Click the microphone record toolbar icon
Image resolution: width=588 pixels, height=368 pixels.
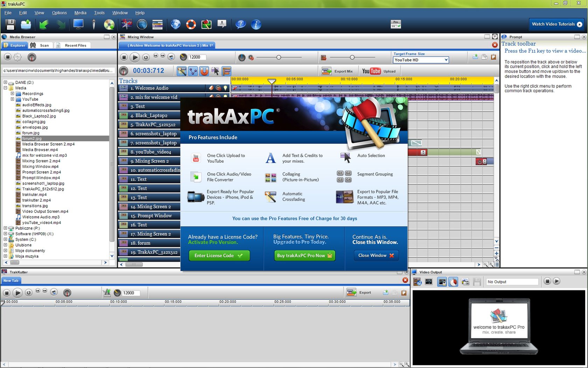[94, 24]
